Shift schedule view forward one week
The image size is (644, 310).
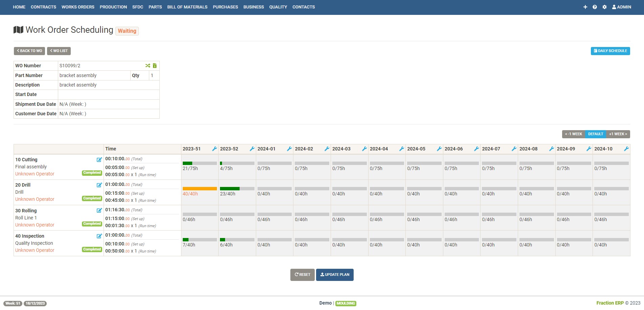618,134
